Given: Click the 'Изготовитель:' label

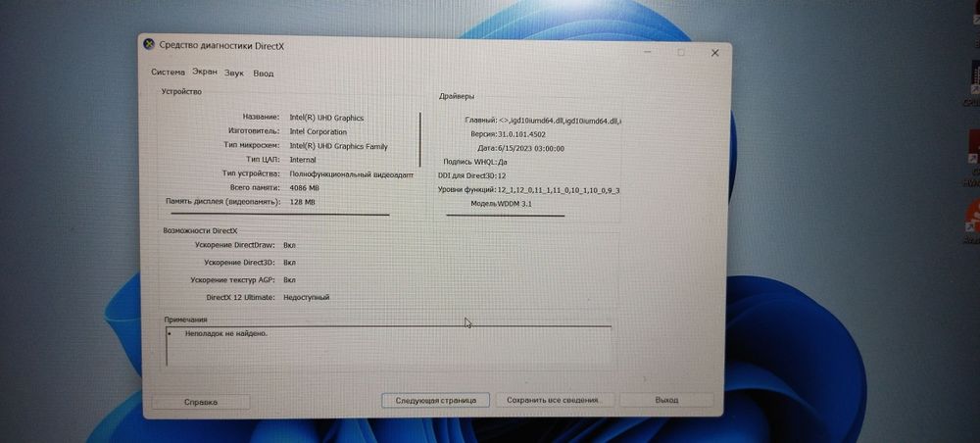Looking at the screenshot, I should click(254, 131).
